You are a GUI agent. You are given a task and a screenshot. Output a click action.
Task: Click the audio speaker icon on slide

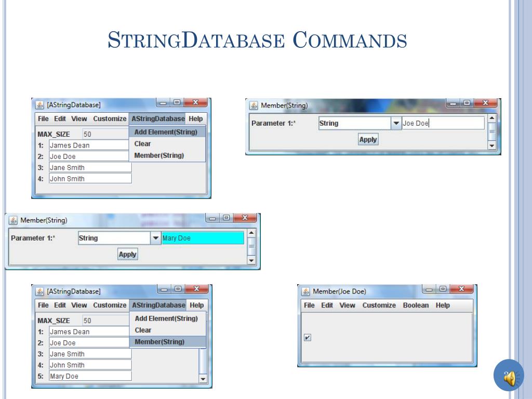click(x=509, y=377)
